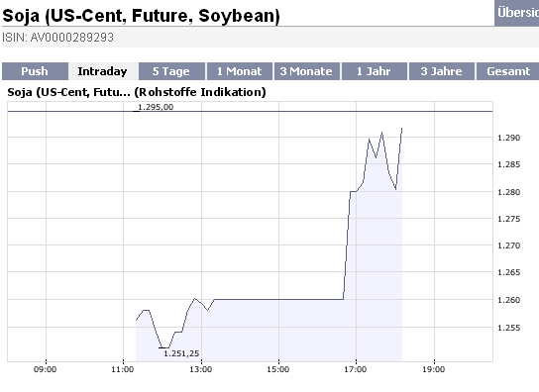Screen dimensions: 539x392
Task: Open the 5 Tage chart view
Action: [171, 71]
